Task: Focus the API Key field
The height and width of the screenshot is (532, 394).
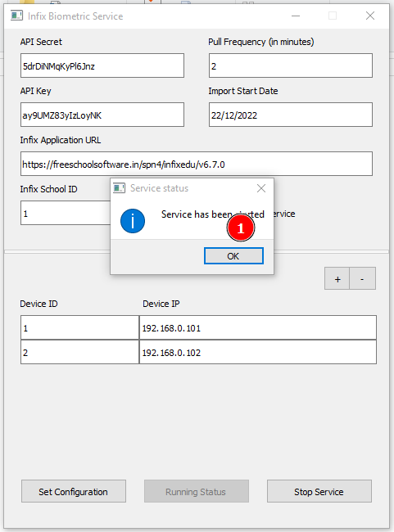Action: 102,115
